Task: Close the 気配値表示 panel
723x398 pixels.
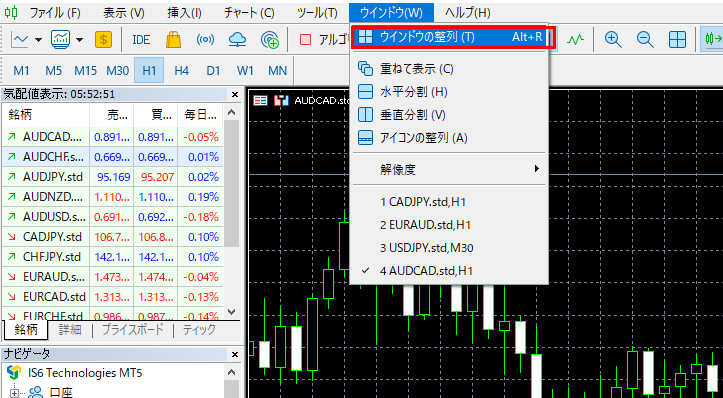Action: [235, 95]
